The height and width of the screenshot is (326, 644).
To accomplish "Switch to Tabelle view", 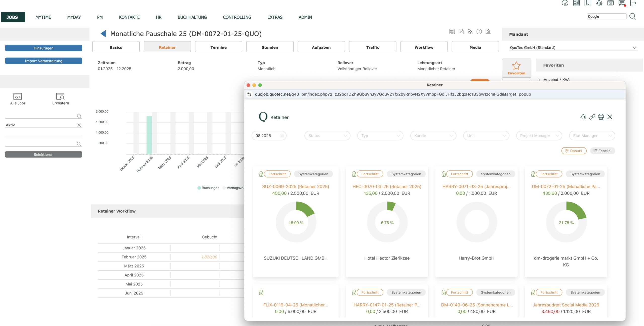I will coord(602,151).
